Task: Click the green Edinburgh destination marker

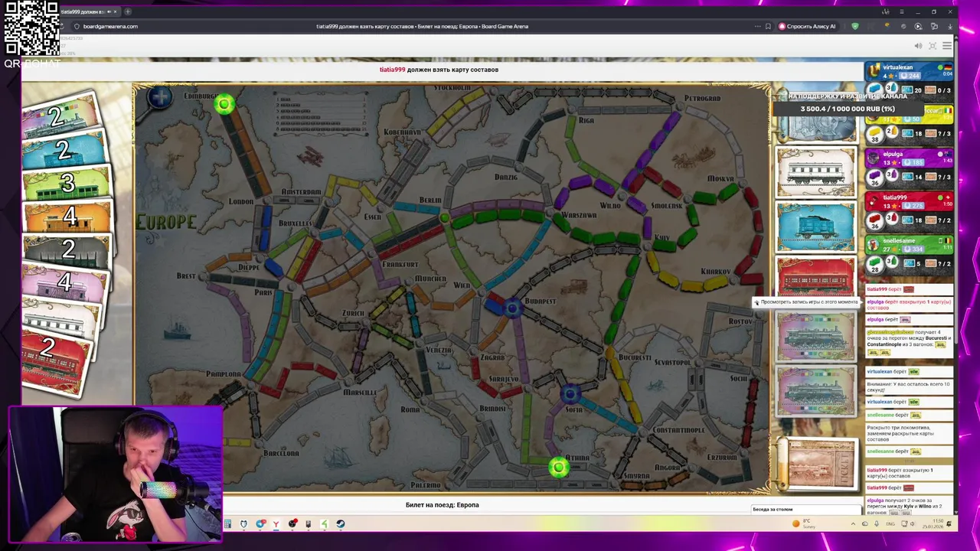Action: (224, 104)
